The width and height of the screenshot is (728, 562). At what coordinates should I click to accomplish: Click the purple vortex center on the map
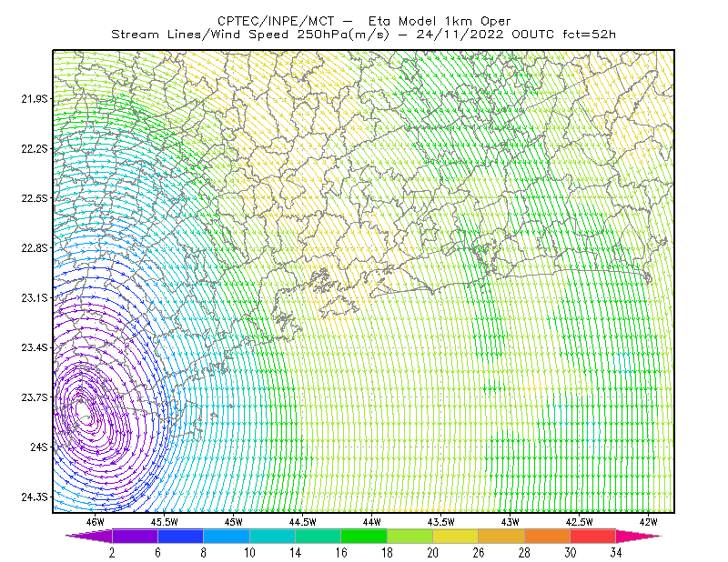[84, 412]
